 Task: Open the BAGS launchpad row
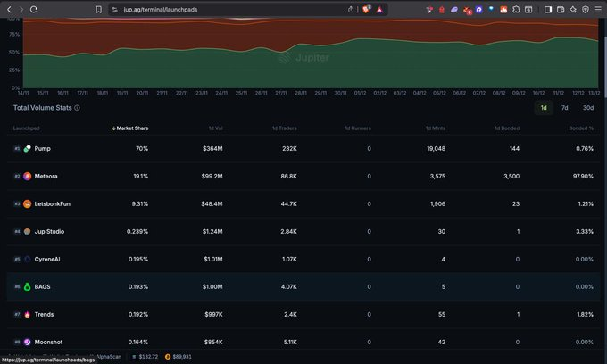pyautogui.click(x=303, y=287)
